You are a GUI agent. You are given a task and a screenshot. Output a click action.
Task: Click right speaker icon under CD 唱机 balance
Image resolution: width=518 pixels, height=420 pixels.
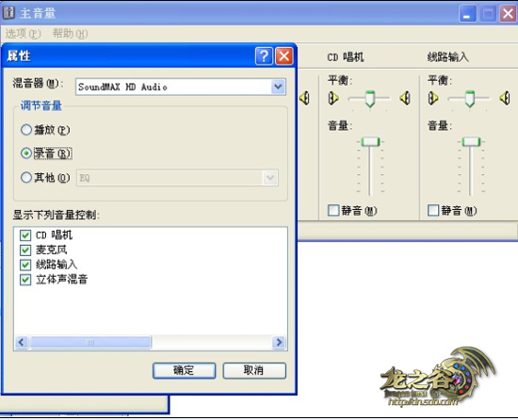click(x=405, y=98)
